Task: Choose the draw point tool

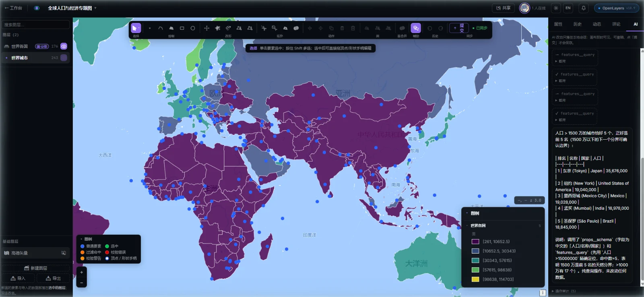Action: 150,28
